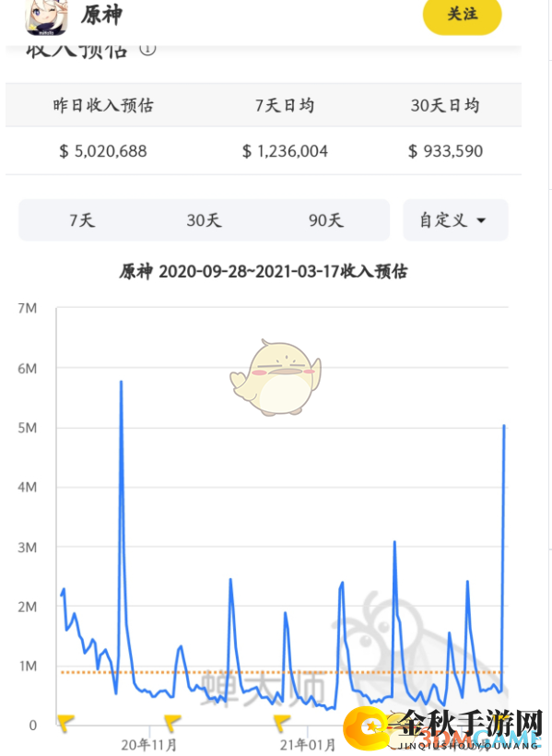
Task: Click the 关注 follow button
Action: [x=462, y=15]
